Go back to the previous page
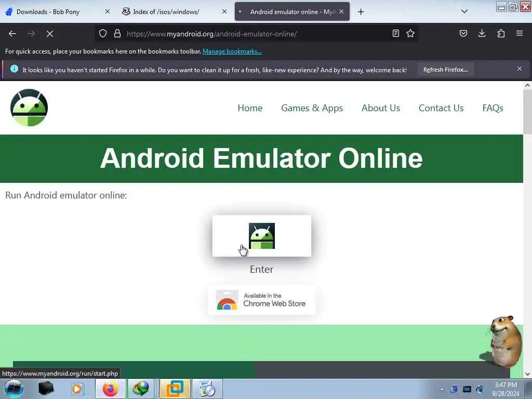532x399 pixels. [x=12, y=34]
